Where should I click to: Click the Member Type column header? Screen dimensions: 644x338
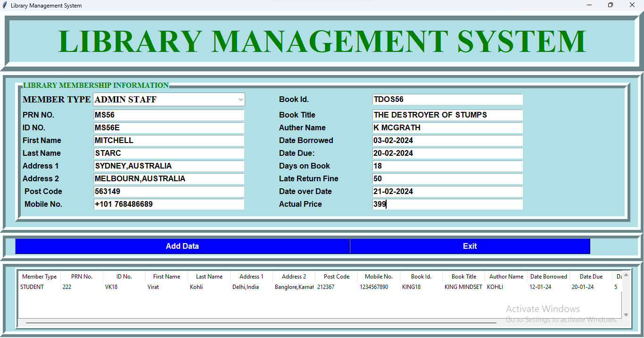(x=39, y=277)
